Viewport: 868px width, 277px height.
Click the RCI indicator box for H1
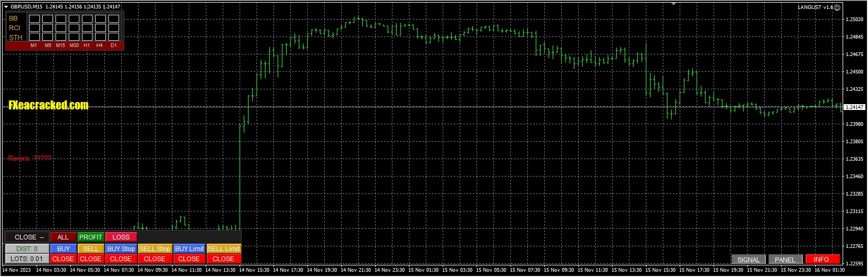pos(87,27)
